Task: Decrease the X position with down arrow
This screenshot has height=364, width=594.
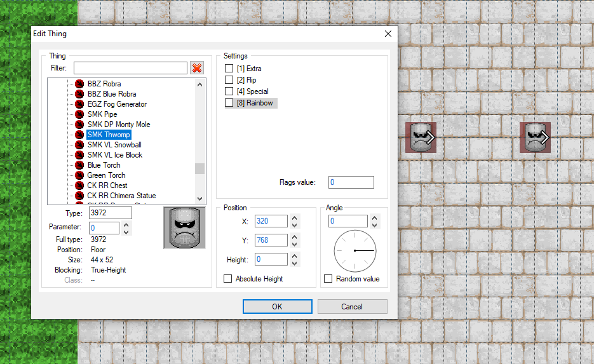Action: [x=294, y=225]
